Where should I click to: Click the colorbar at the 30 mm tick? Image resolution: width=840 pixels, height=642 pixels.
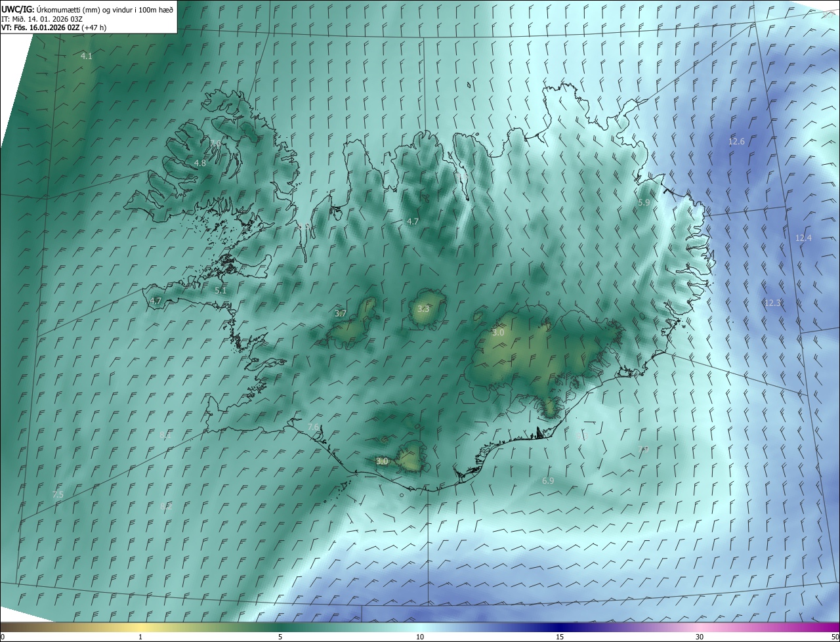click(700, 628)
